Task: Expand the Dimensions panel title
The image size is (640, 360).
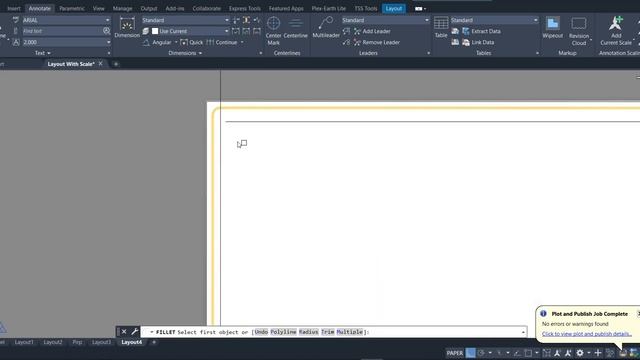Action: tap(185, 53)
